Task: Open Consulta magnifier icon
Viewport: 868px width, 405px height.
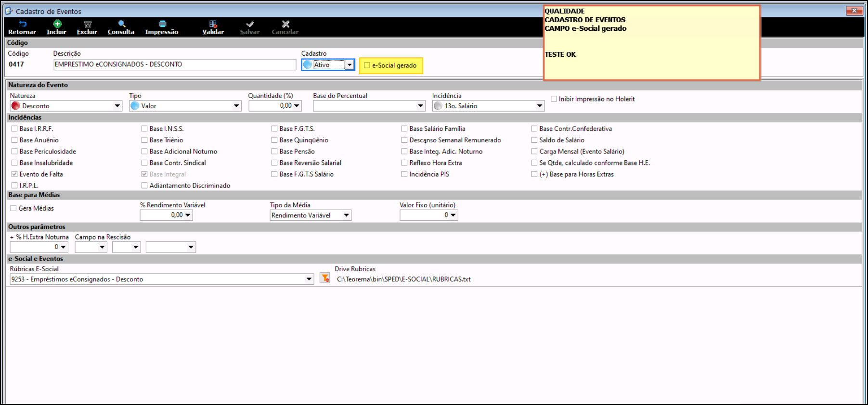Action: 122,24
